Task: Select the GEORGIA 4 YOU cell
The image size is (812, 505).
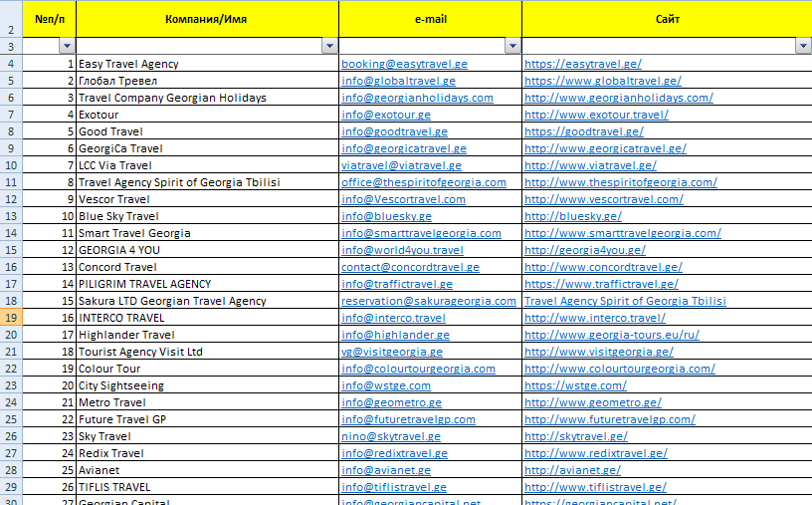Action: click(207, 250)
